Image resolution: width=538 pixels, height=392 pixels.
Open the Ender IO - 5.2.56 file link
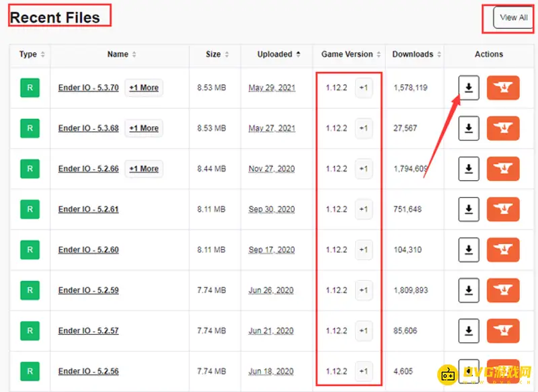coord(88,371)
